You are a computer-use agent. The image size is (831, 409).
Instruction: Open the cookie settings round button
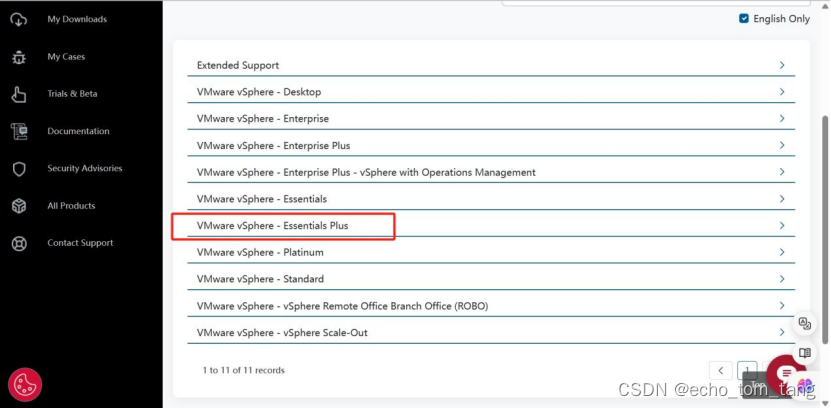point(25,385)
